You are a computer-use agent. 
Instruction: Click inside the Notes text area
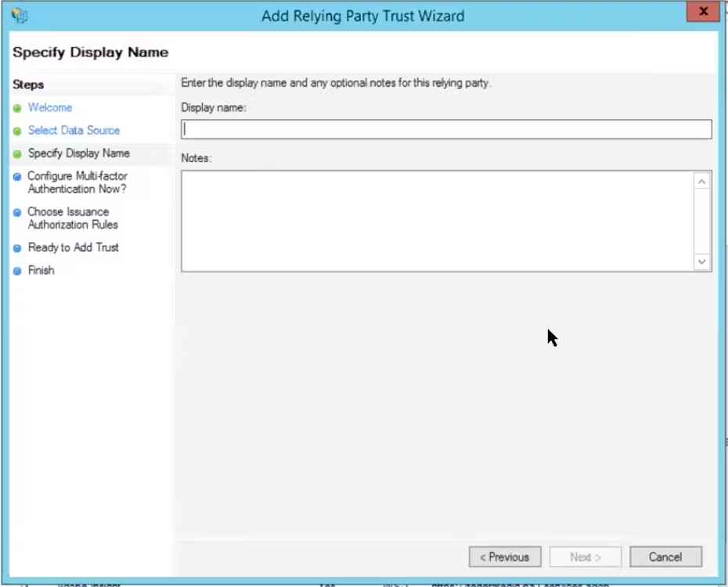pos(438,221)
